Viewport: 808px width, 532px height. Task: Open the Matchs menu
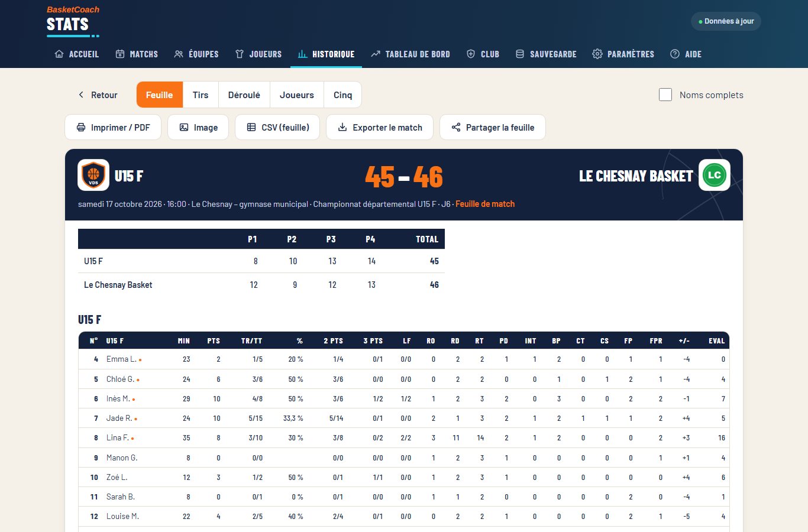(137, 54)
